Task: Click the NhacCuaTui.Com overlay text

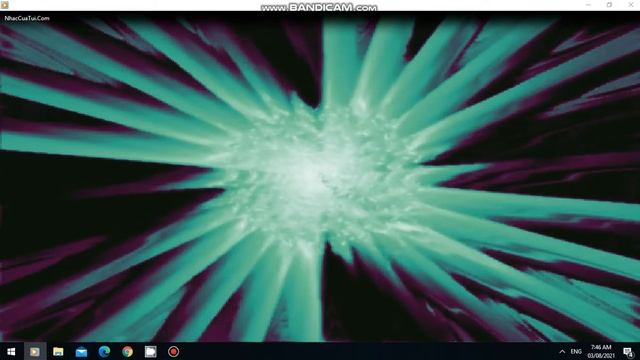Action: [x=27, y=18]
